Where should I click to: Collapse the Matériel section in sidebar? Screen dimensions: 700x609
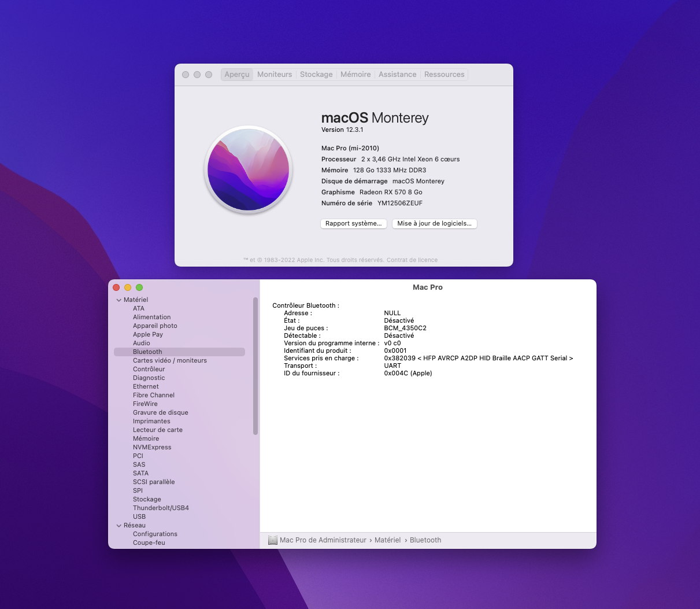pyautogui.click(x=119, y=300)
